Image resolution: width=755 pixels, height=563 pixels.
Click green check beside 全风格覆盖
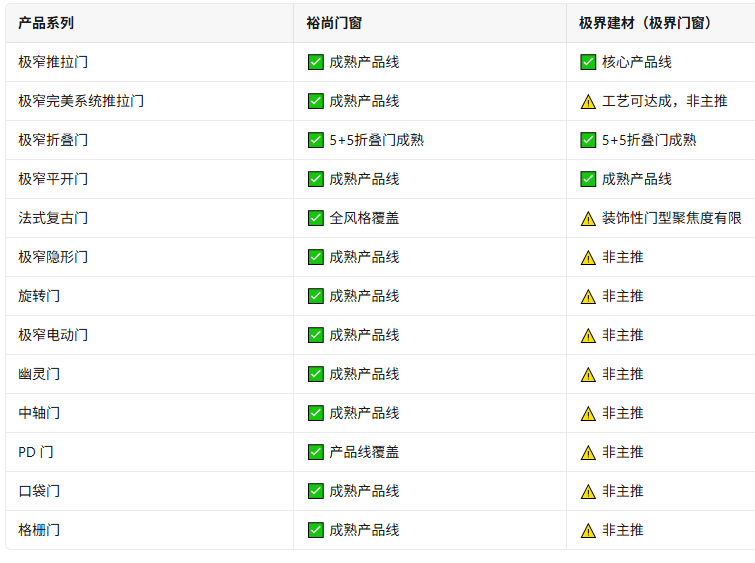[315, 218]
